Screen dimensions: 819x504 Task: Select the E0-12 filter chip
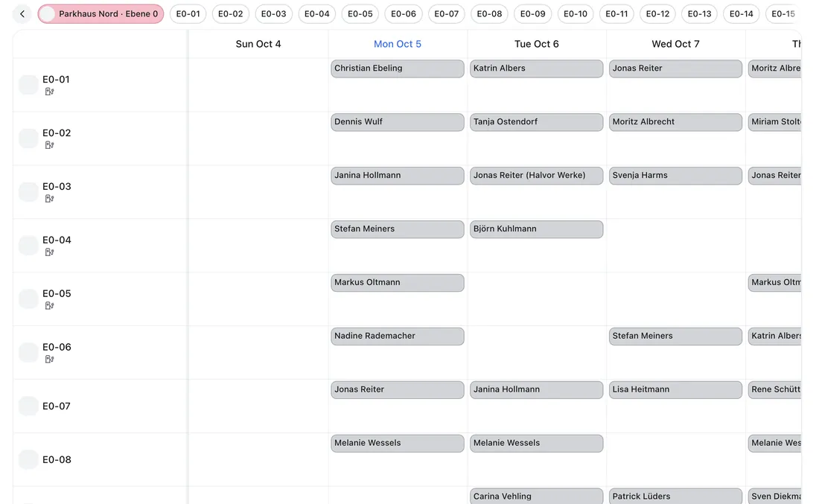657,14
